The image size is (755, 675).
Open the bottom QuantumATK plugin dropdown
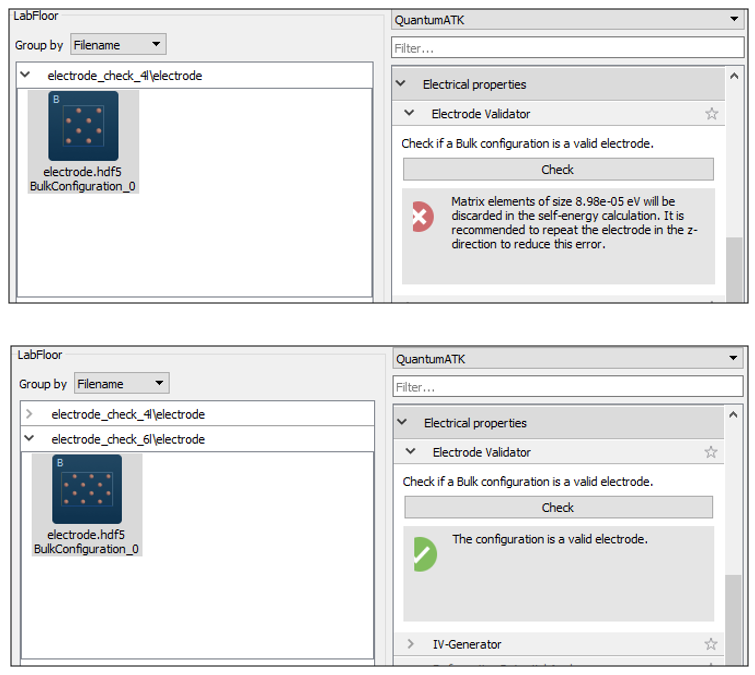[568, 359]
